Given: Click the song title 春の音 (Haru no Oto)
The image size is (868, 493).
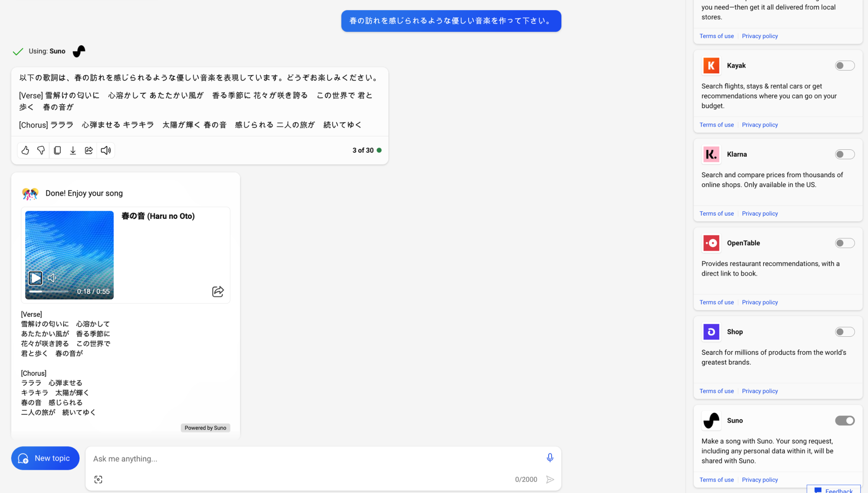Looking at the screenshot, I should (158, 216).
